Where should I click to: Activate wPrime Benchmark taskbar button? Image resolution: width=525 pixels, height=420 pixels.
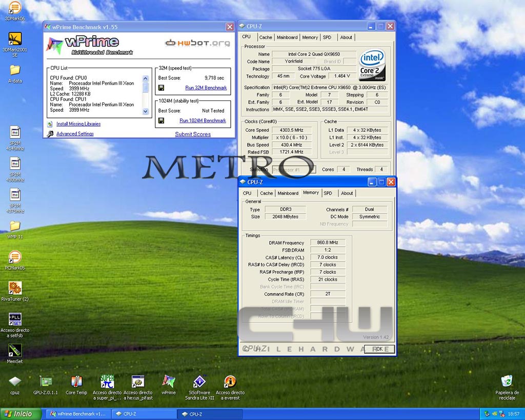point(78,414)
